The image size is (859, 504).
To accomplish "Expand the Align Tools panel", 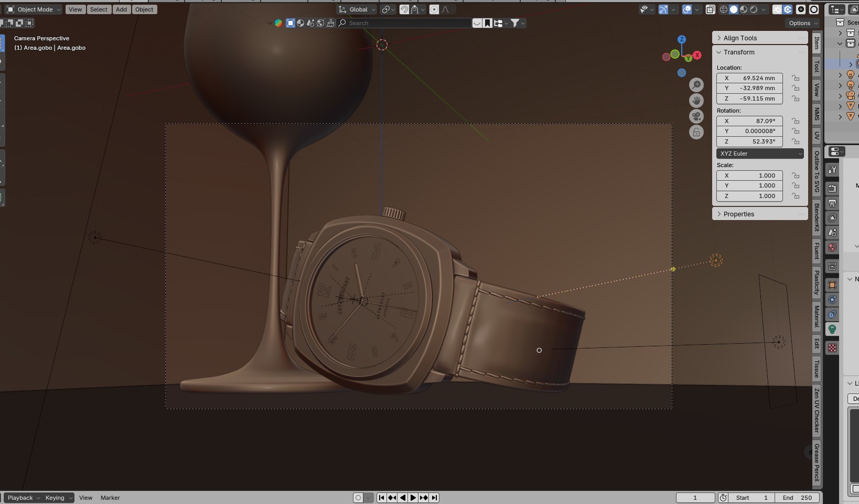I will coord(740,38).
